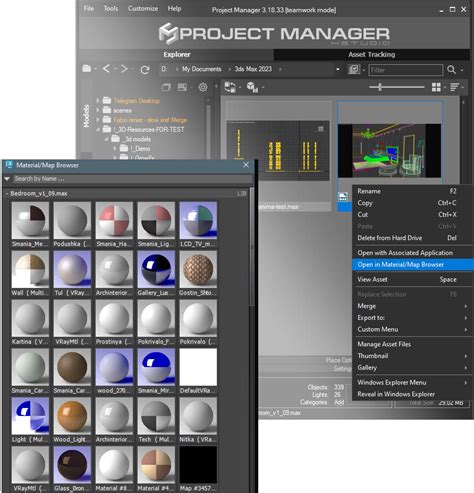Select the _3d models folder
The height and width of the screenshot is (493, 474).
tap(136, 139)
